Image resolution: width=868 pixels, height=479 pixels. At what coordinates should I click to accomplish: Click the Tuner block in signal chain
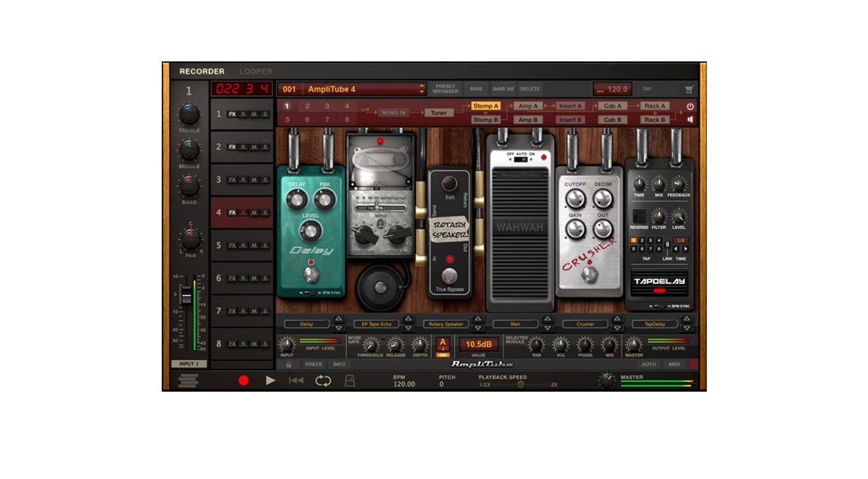439,113
